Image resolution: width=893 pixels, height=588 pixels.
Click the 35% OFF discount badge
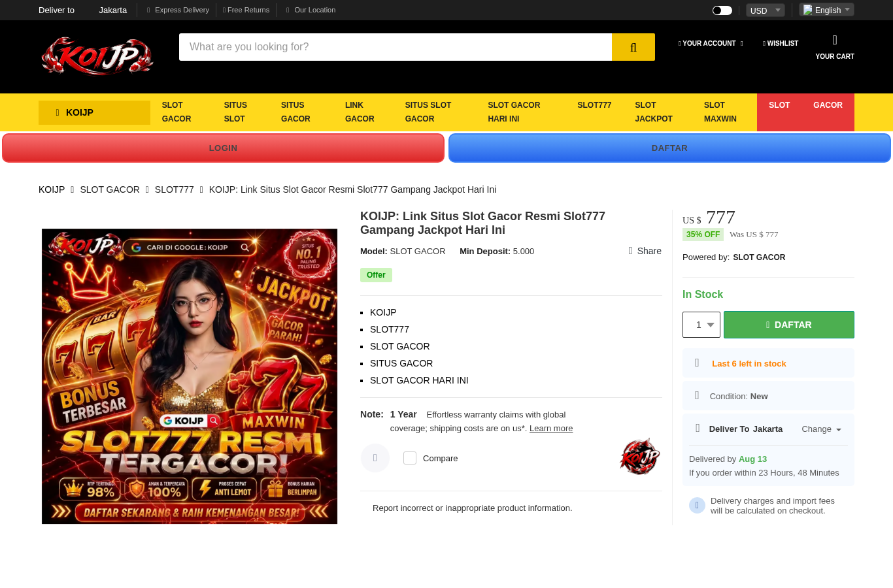[703, 235]
